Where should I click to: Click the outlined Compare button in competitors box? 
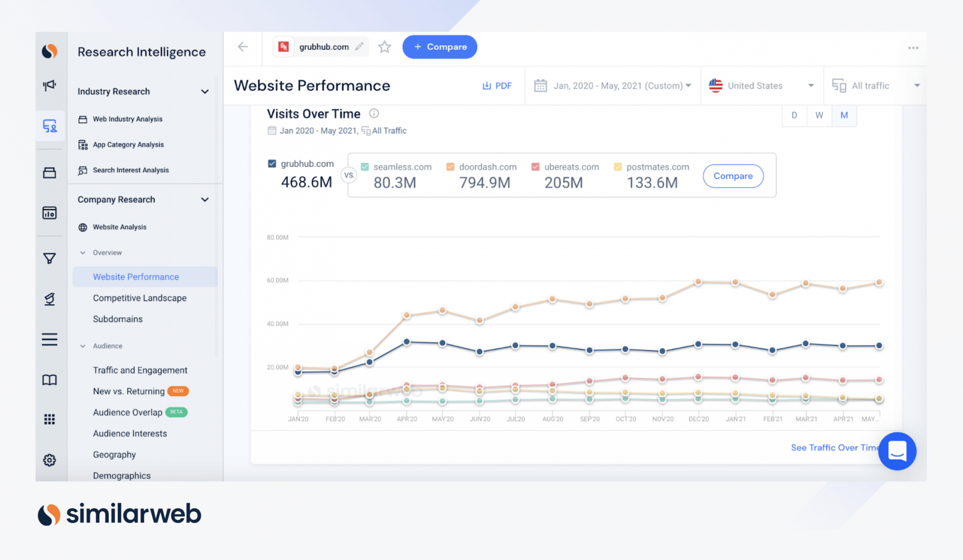733,176
